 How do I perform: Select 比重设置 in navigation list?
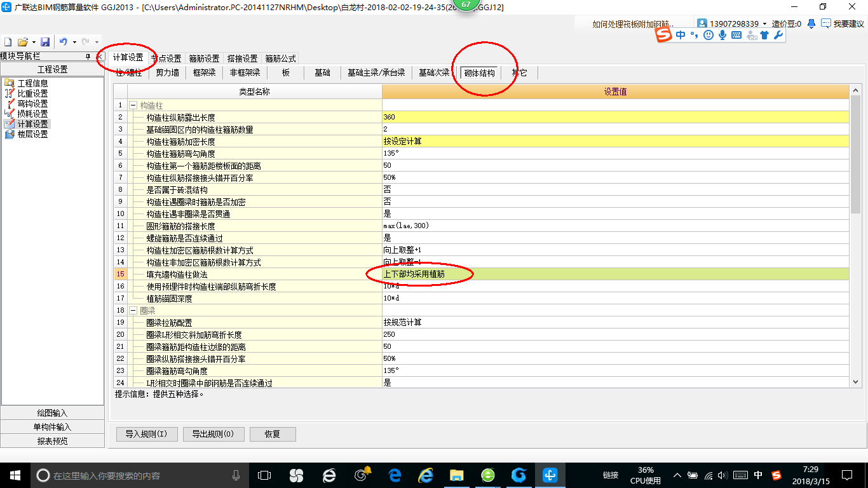[x=32, y=93]
